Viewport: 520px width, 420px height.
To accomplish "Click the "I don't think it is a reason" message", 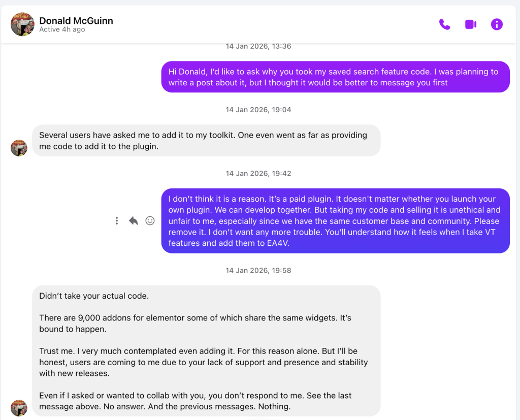I will tap(335, 221).
